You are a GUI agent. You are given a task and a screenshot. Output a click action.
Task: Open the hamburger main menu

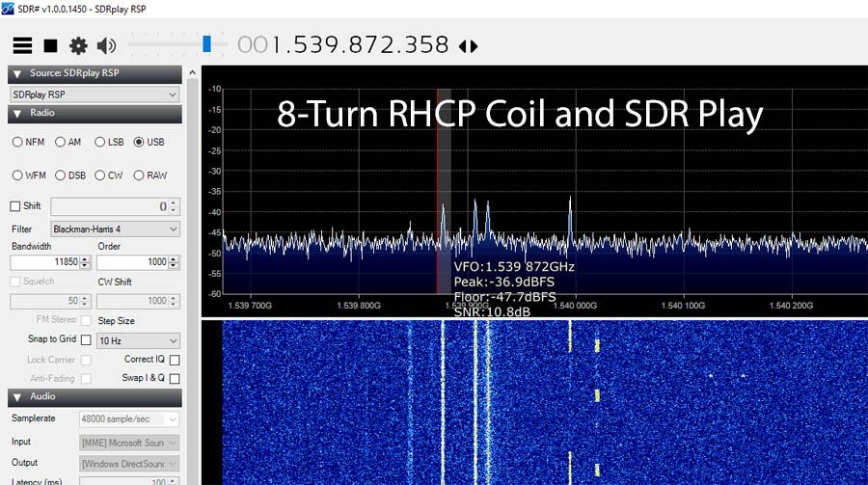22,45
